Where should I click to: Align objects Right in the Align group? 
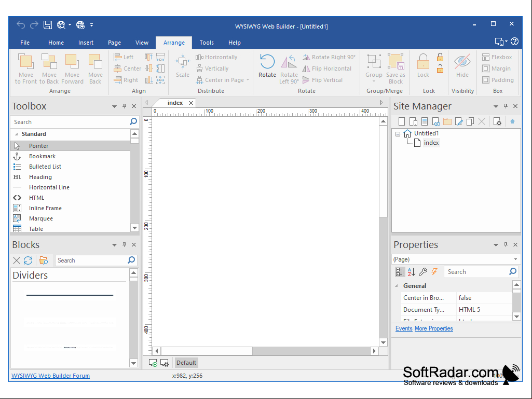(126, 80)
